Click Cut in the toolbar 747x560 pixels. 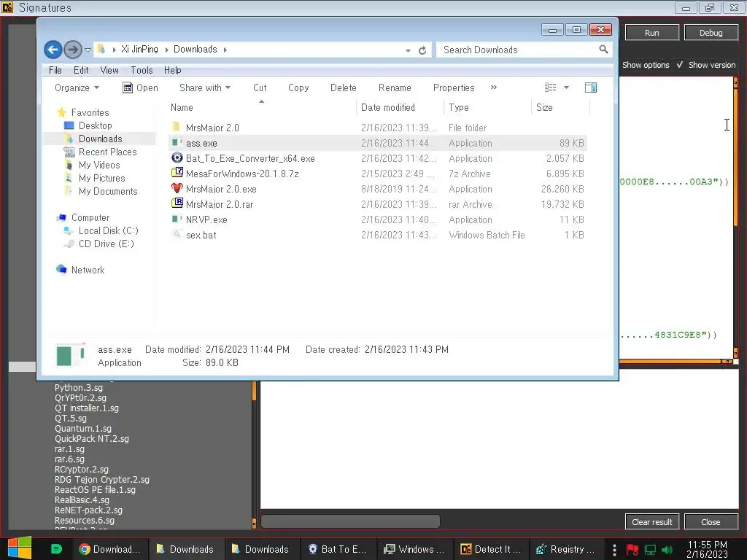tap(260, 87)
